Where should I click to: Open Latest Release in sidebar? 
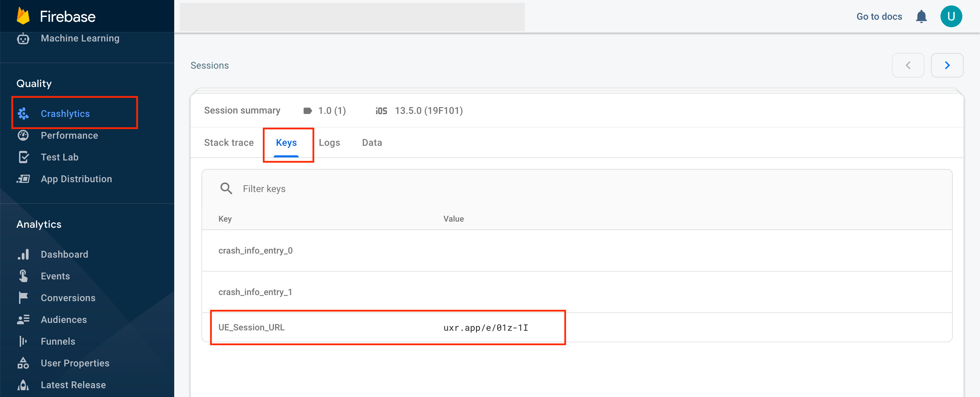pos(73,385)
